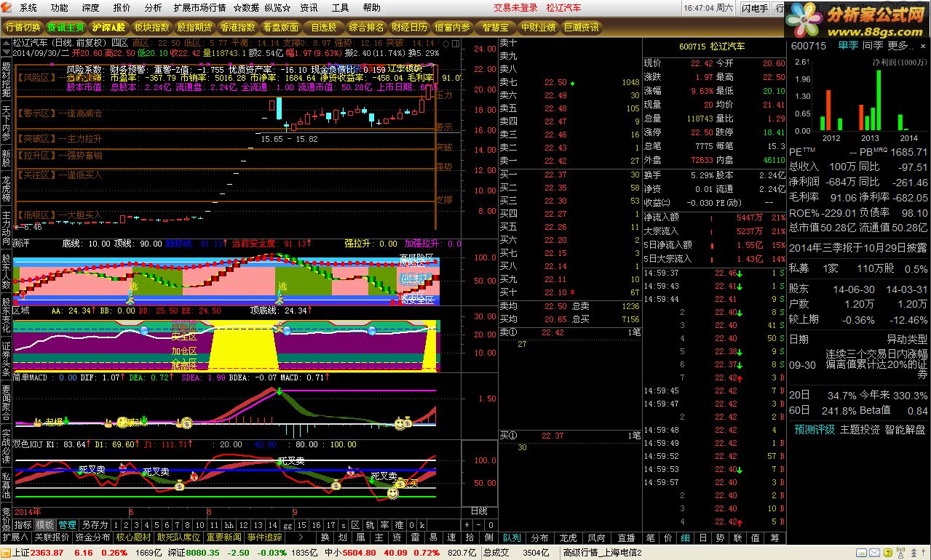Viewport: 931px width, 560px height.
Task: Open the 股东人数 sidebar panel
Action: [x=6, y=271]
